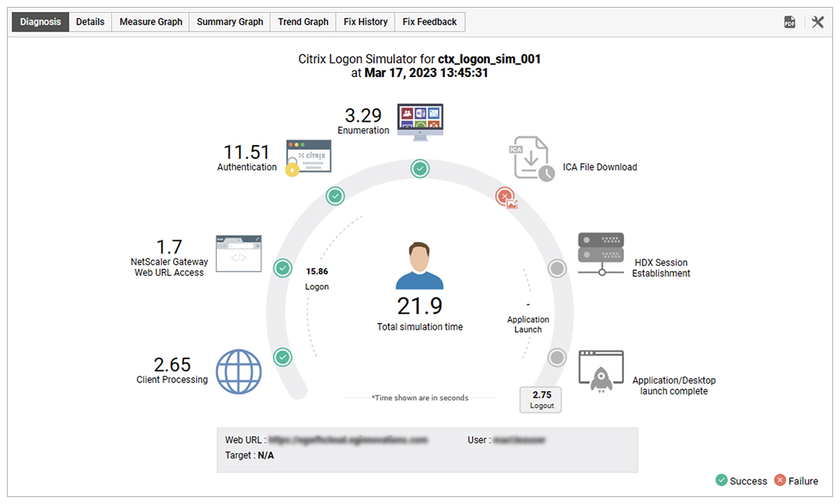Click the 21.9 total simulation time value
Image resolution: width=840 pixels, height=504 pixels.
tap(420, 307)
